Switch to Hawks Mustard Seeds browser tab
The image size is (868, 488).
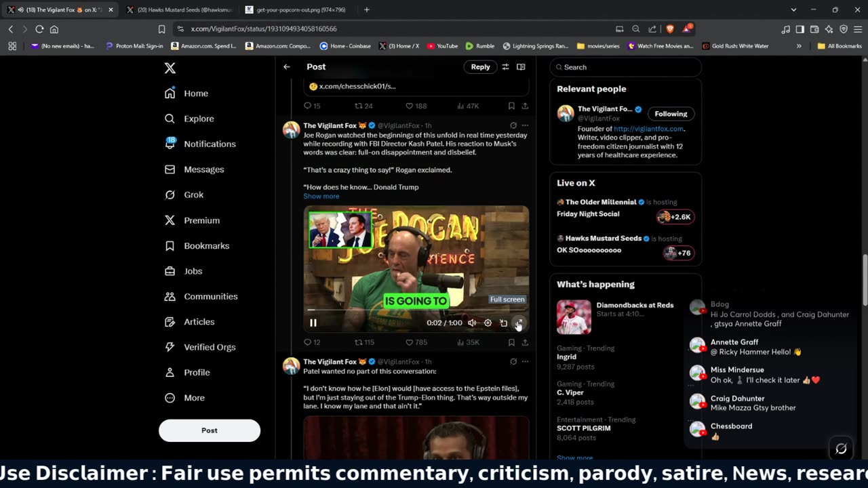180,9
